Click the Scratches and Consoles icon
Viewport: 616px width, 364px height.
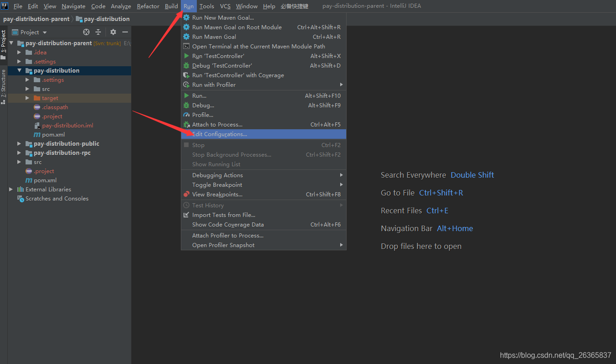tap(21, 198)
